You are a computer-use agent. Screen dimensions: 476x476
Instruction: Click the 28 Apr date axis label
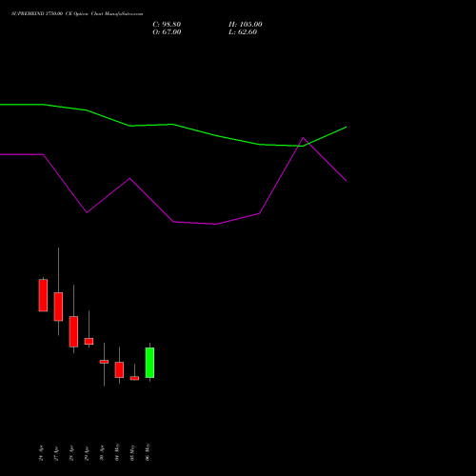[71, 453]
